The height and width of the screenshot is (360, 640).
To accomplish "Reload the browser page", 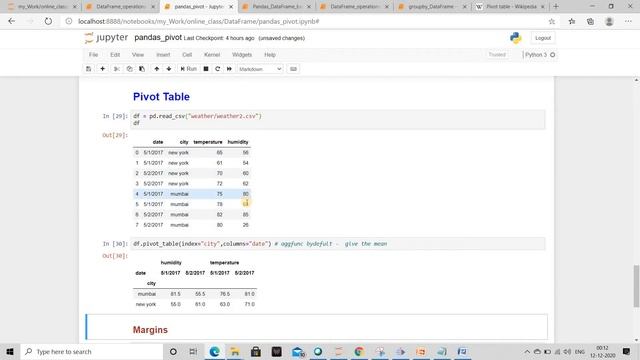I will [x=48, y=21].
